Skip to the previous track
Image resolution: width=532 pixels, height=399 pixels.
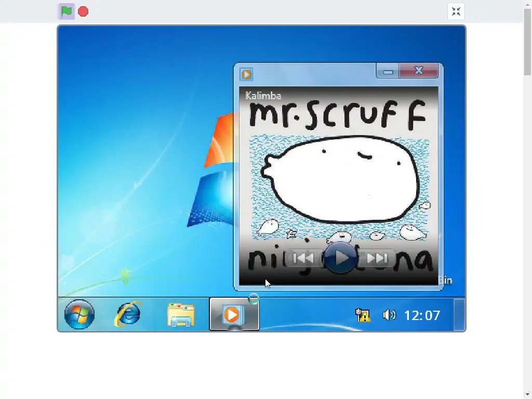pyautogui.click(x=303, y=259)
